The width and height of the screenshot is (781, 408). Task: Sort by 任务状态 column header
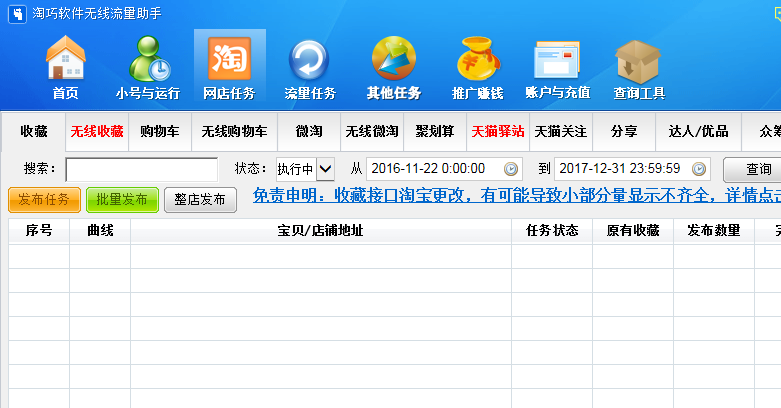[x=552, y=231]
